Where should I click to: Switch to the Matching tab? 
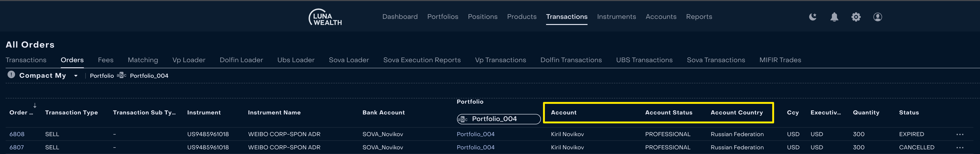pyautogui.click(x=143, y=60)
